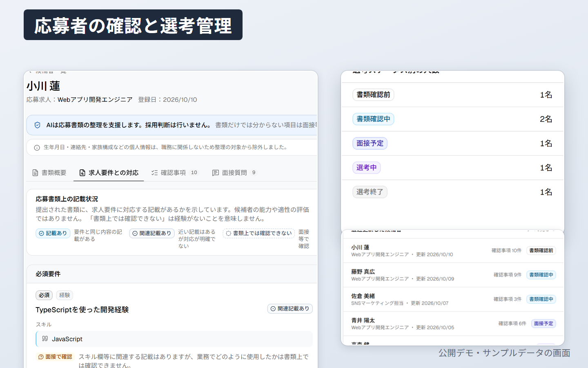The height and width of the screenshot is (368, 588).
Task: Click the checklist icon next to 確認事項
Action: (x=154, y=173)
